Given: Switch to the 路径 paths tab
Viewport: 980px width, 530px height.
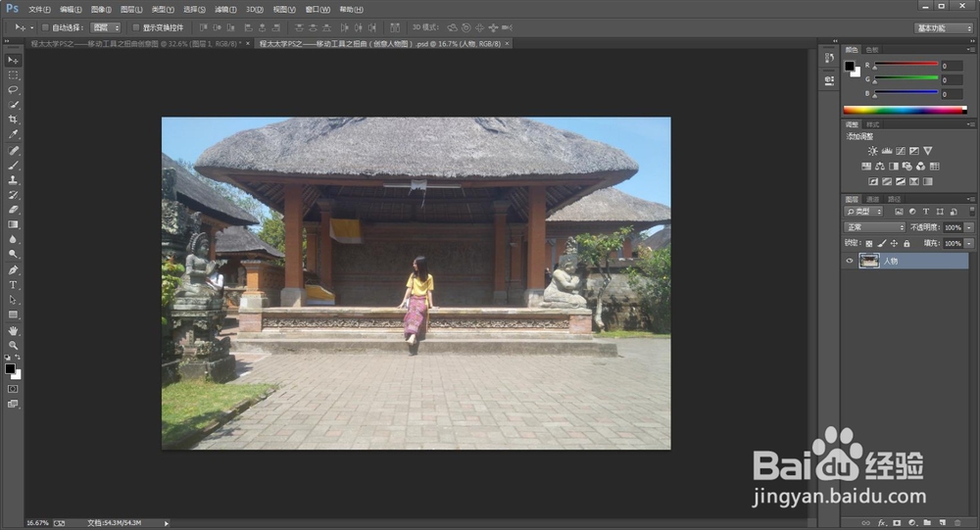Looking at the screenshot, I should (x=895, y=200).
